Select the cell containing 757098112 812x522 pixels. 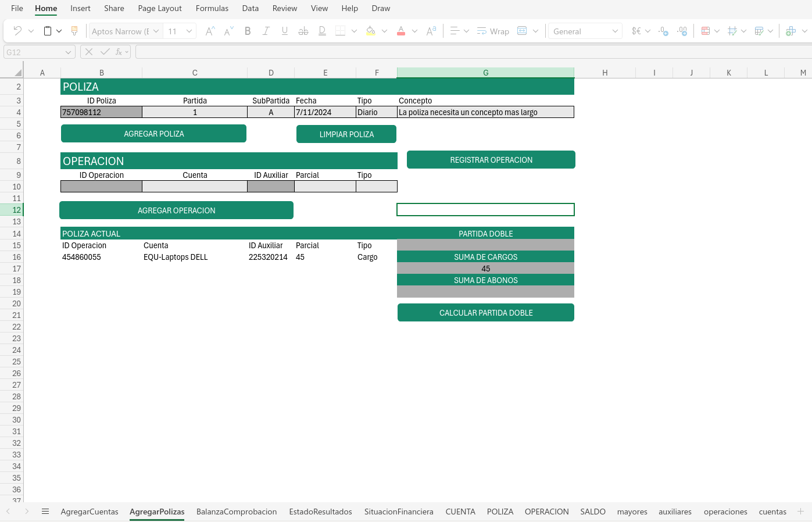(x=101, y=112)
